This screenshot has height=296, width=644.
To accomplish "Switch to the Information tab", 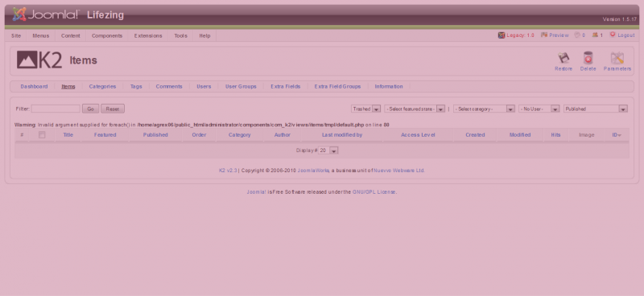I will pyautogui.click(x=389, y=87).
